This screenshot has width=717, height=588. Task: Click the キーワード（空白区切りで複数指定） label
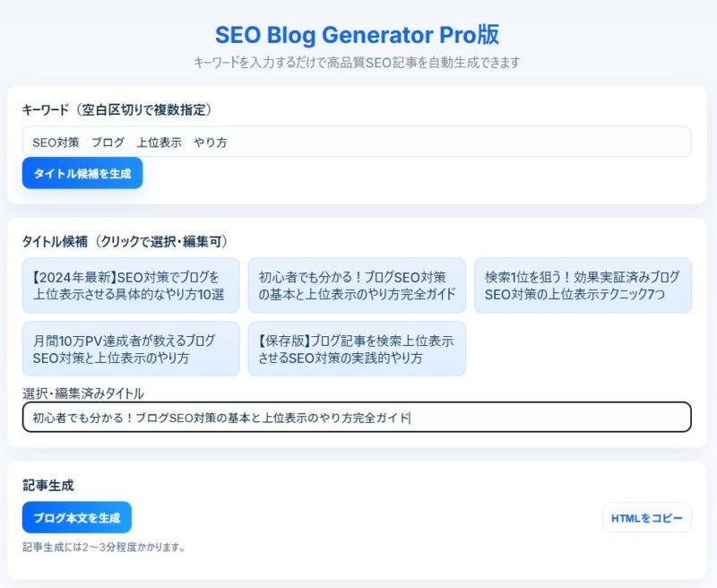click(117, 109)
